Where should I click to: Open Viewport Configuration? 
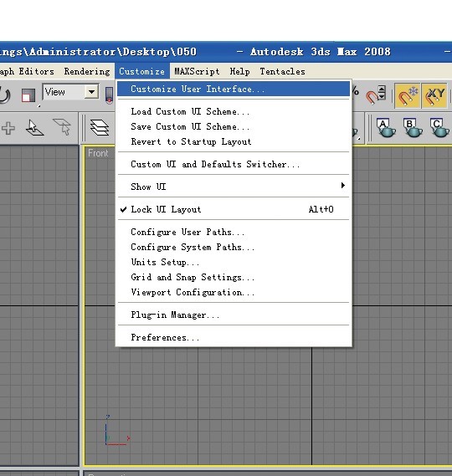(x=234, y=292)
